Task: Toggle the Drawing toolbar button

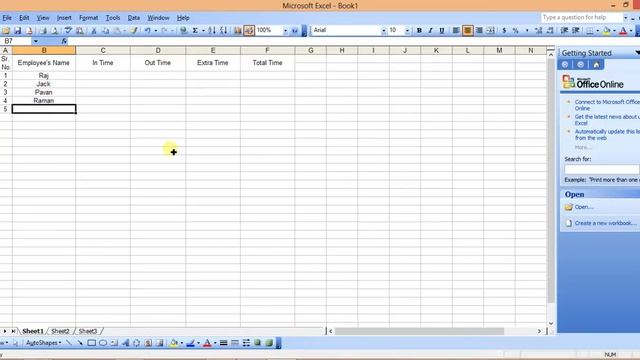Action: (x=249, y=31)
